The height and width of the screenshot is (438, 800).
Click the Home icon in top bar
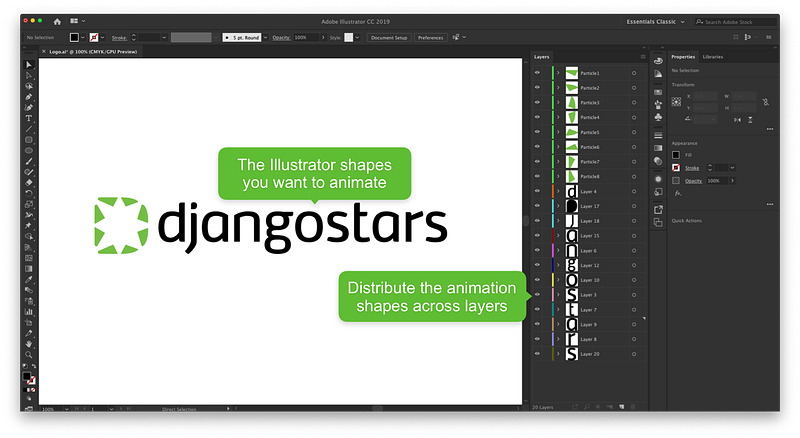tap(57, 21)
